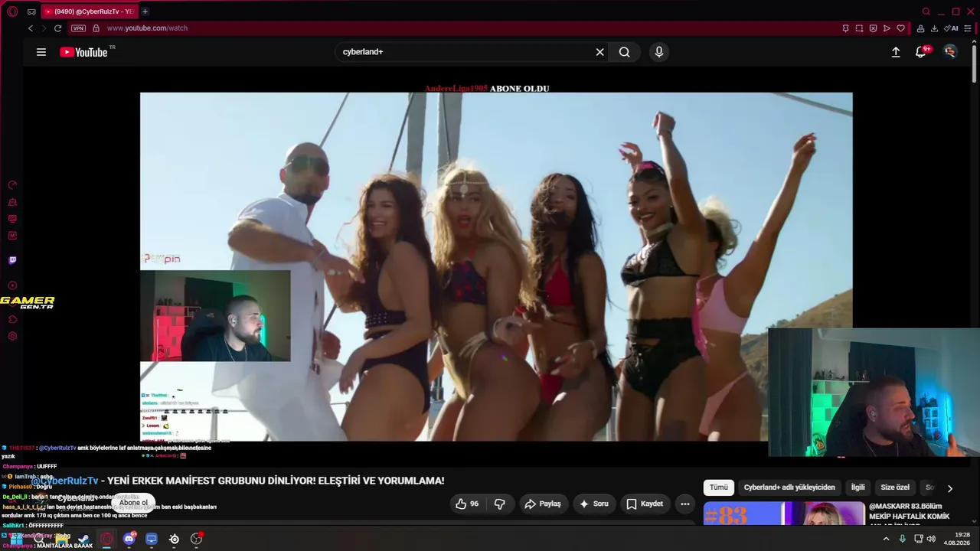
Task: Open the speed limiter icon in Opera sidebar
Action: 12,185
